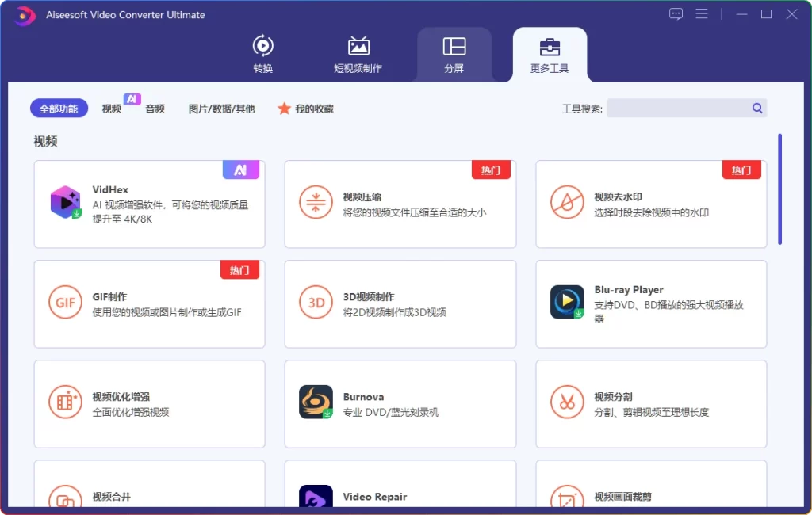Open the hamburger menu icon
The image size is (812, 515).
tap(702, 14)
